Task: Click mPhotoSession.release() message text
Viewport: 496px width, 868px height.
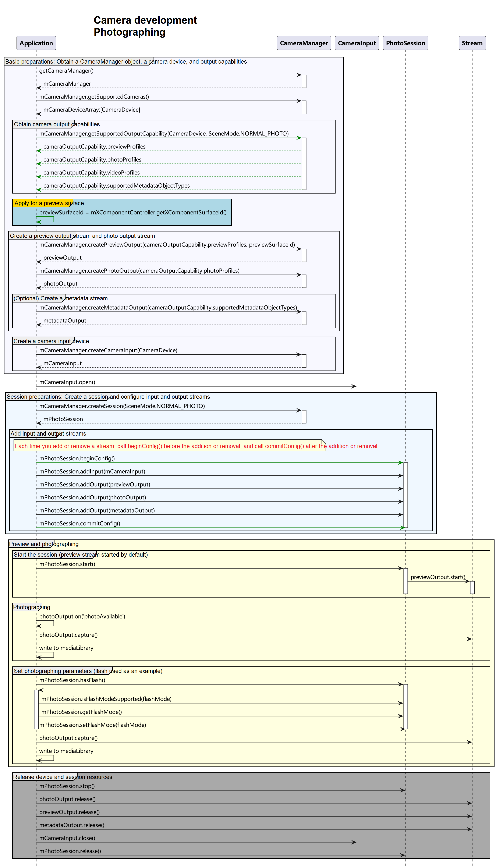Action: tap(70, 851)
